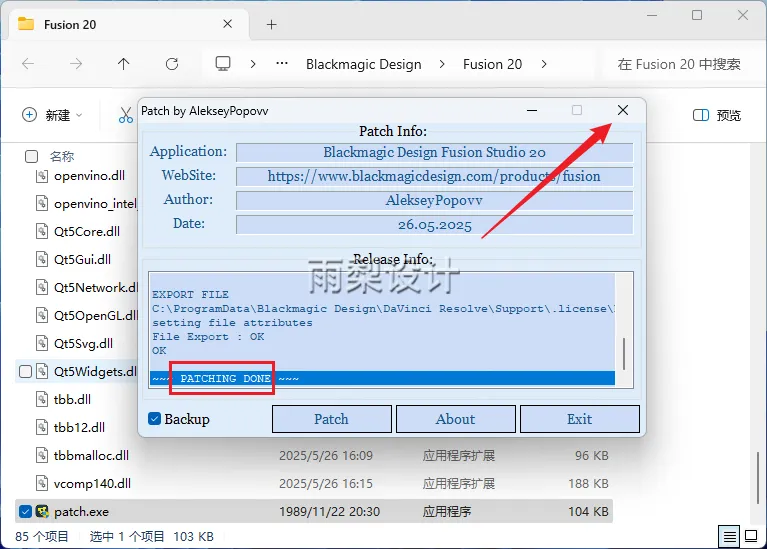Check the Qt5Widgets.dll row checkbox

click(x=25, y=372)
